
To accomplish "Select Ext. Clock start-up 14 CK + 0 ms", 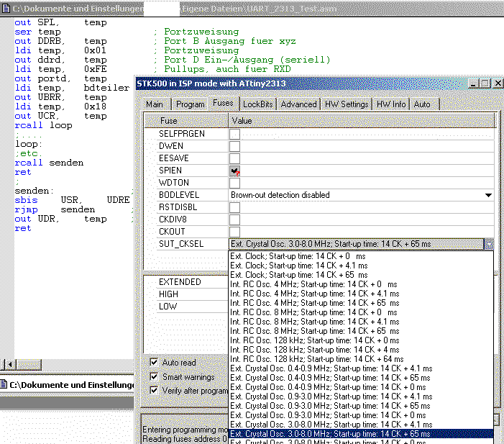I will (361, 256).
